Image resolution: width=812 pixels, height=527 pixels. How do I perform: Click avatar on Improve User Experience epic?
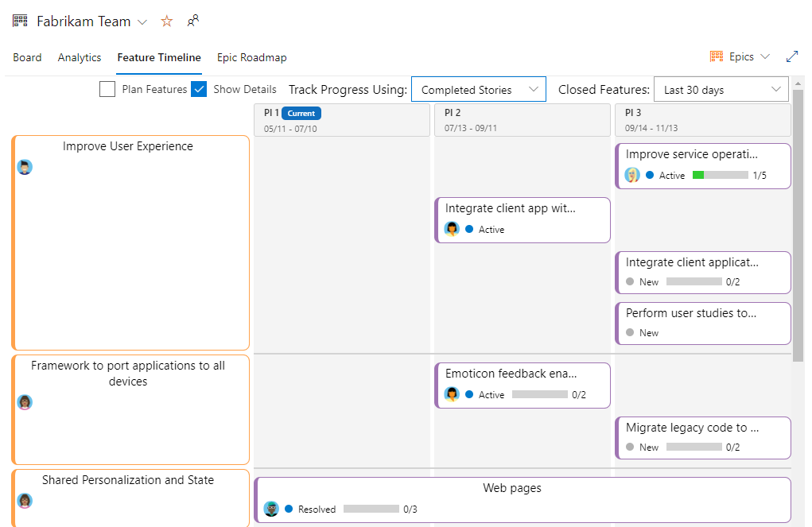25,167
